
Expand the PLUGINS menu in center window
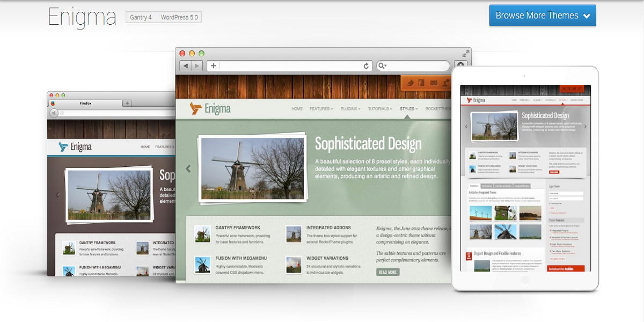350,109
